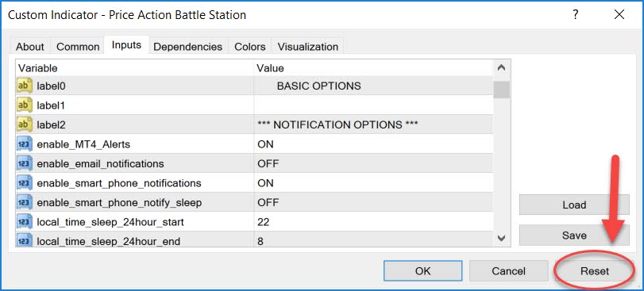Image resolution: width=644 pixels, height=291 pixels.
Task: Open the Visualization tab
Action: click(x=308, y=47)
